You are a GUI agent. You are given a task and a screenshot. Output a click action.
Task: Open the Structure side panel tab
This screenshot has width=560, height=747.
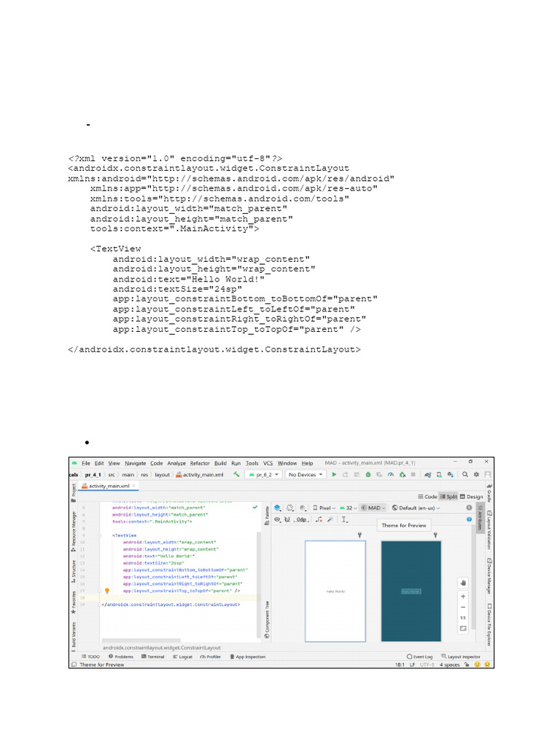click(74, 572)
